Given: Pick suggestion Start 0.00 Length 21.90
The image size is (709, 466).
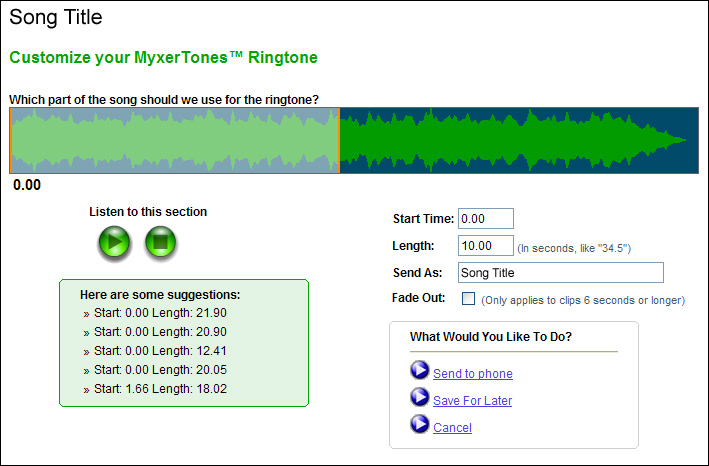Looking at the screenshot, I should pos(160,313).
